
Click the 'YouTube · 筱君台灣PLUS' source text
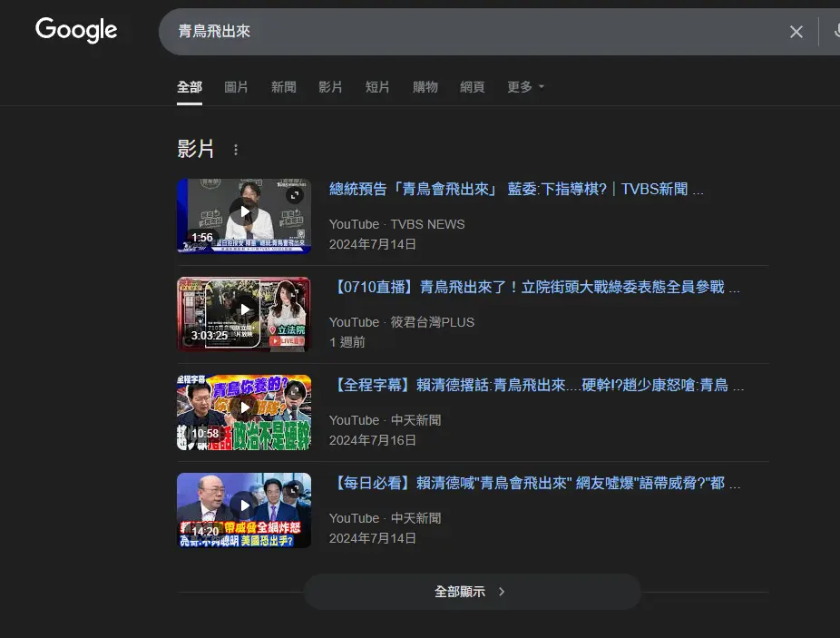pyautogui.click(x=402, y=323)
